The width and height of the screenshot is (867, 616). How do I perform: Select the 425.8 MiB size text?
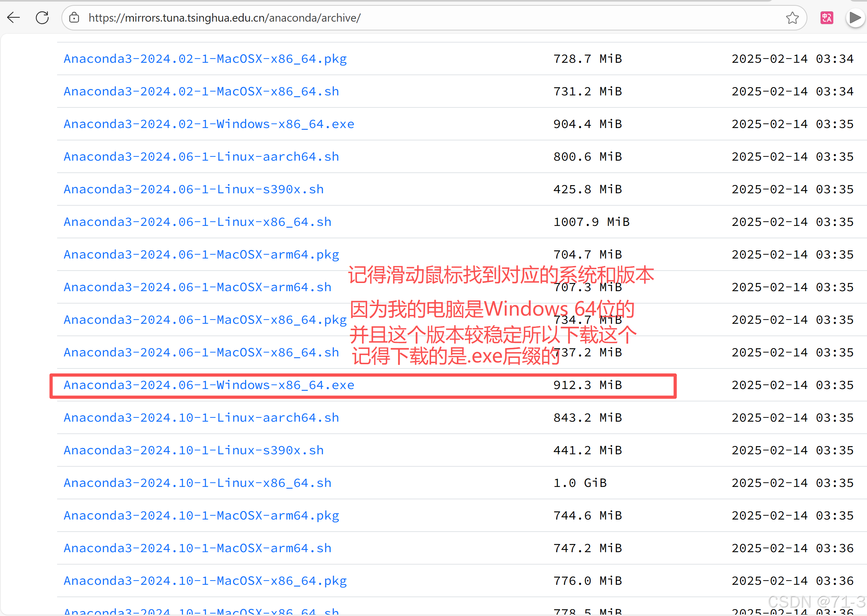point(588,189)
